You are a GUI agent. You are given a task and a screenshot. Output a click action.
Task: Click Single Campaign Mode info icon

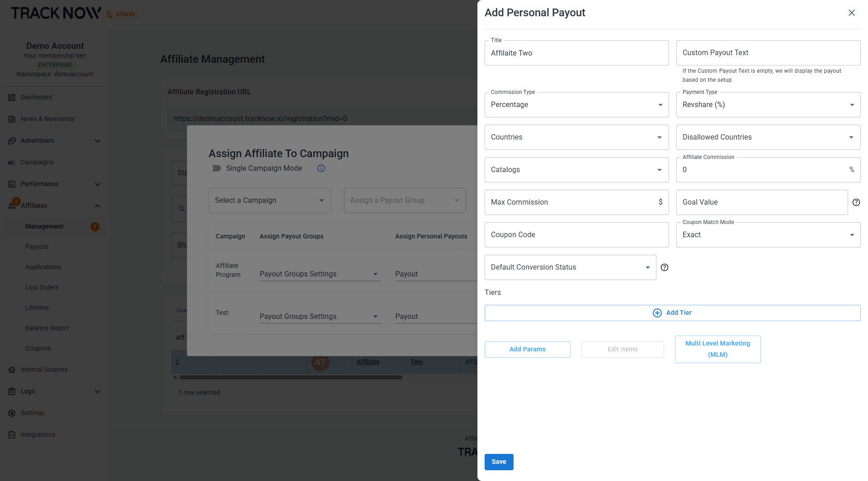321,168
